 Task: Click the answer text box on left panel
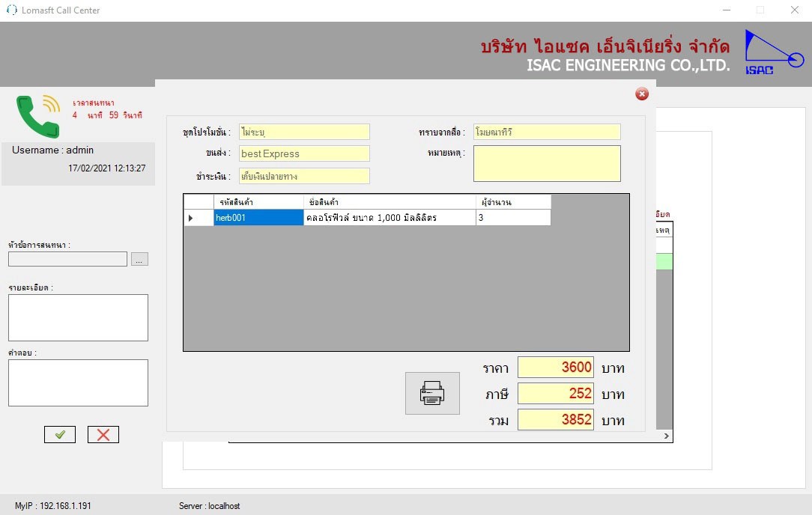coord(78,383)
